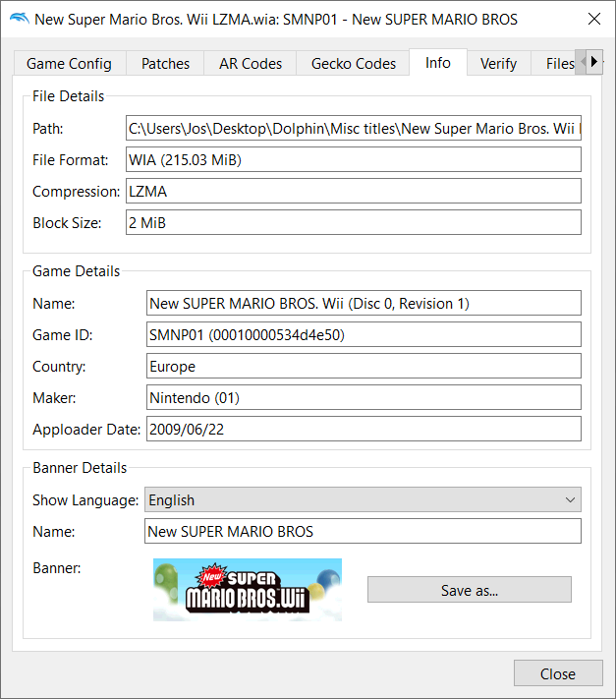Viewport: 616px width, 699px height.
Task: Click the window X close button
Action: click(594, 19)
